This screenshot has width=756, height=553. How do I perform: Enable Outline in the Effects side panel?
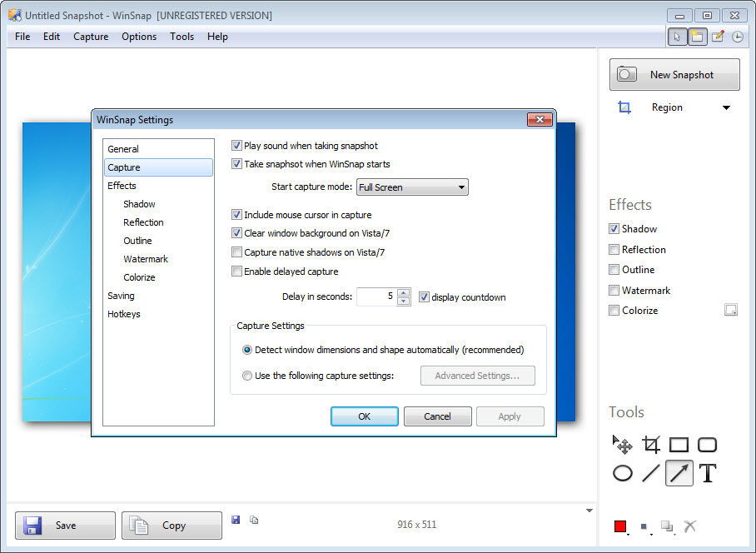[x=614, y=270]
